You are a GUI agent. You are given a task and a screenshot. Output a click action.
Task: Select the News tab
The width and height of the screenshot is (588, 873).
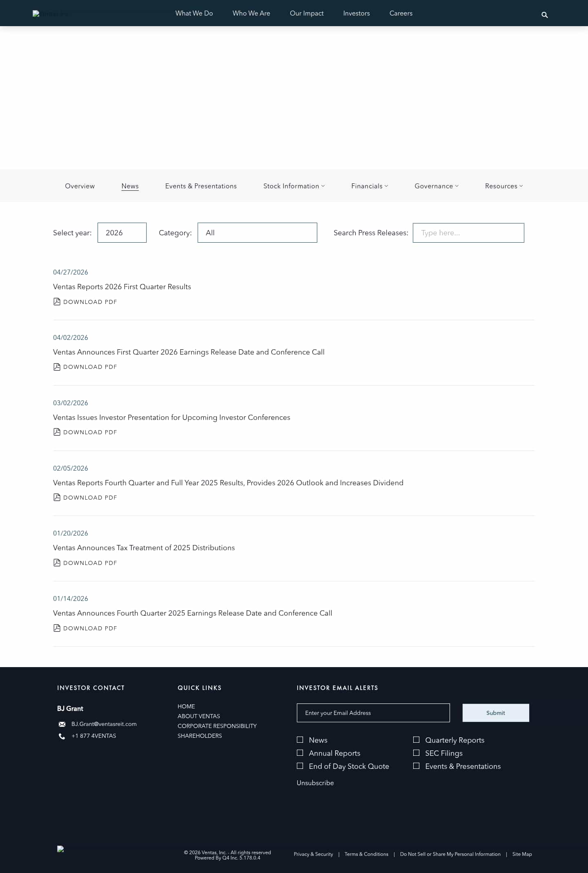130,186
